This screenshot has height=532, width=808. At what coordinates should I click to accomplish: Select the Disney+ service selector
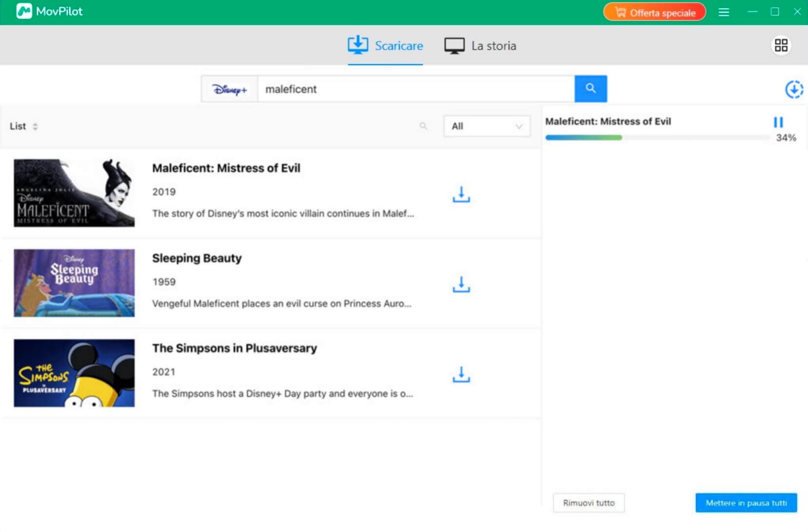[230, 89]
